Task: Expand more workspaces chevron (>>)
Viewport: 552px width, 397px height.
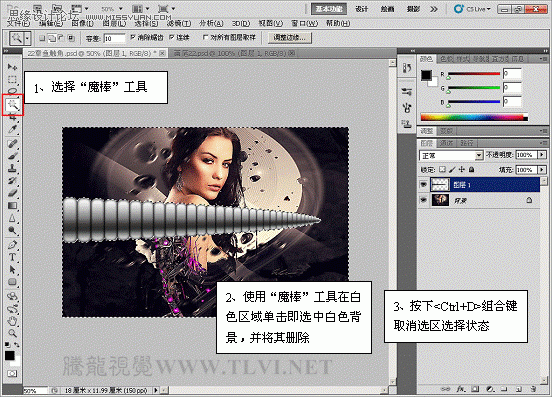Action: click(434, 9)
